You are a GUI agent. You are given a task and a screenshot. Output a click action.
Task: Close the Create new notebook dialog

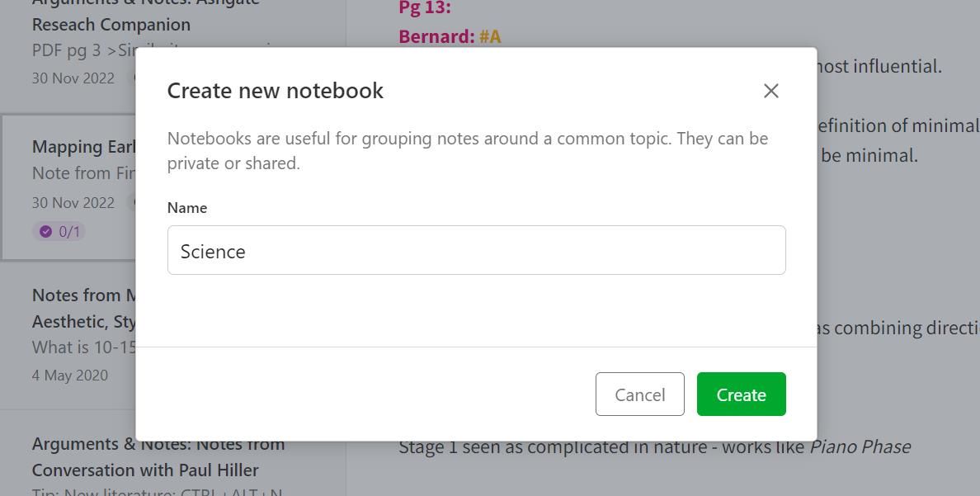pos(770,91)
